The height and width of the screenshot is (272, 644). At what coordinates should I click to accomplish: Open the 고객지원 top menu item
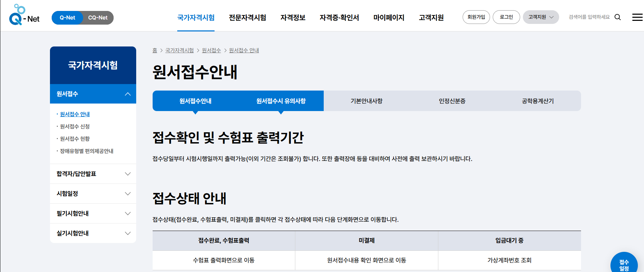[x=431, y=17]
